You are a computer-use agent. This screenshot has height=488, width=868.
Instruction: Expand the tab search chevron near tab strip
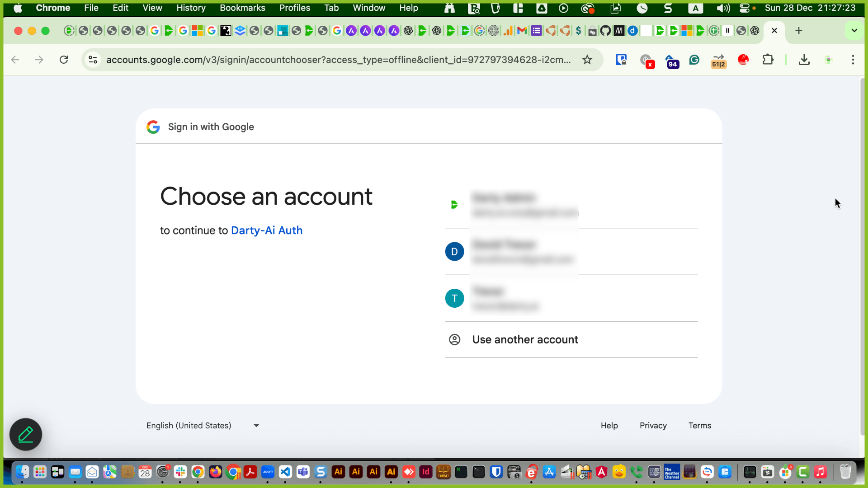tap(854, 30)
